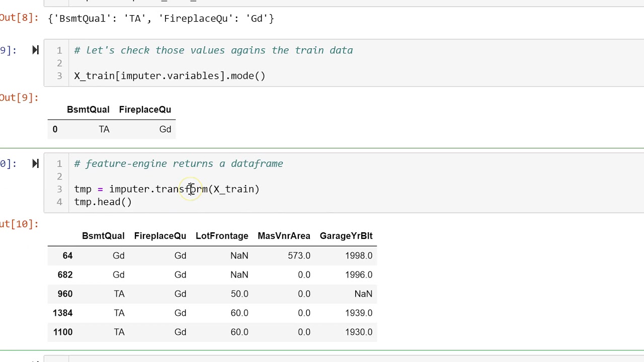Click the BsmtQual Gd value in row 64
Viewport: 644px width, 362px height.
pos(118,255)
